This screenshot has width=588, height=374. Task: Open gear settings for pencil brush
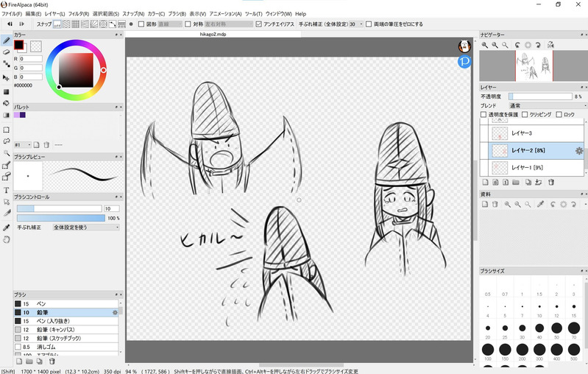coord(115,312)
